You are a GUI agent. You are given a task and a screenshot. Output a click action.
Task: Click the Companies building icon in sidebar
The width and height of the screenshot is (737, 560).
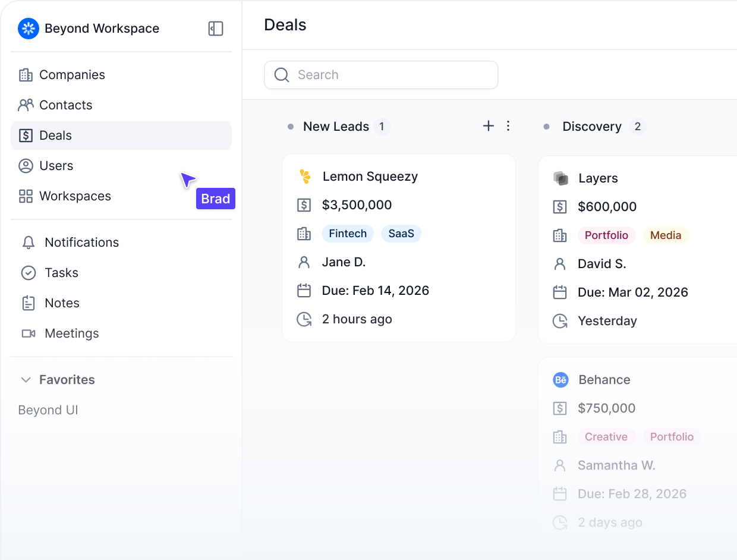click(x=26, y=75)
